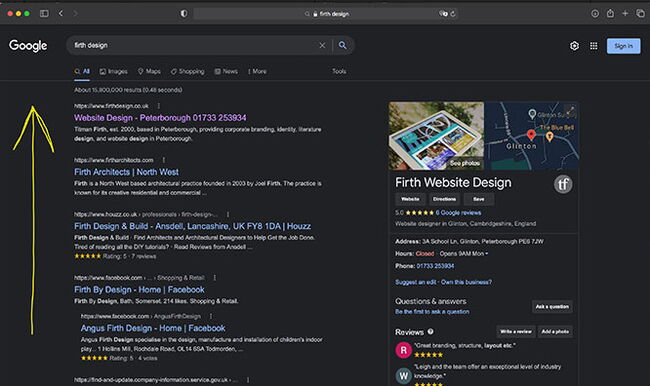
Task: Click the Save button in the knowledge panel
Action: pyautogui.click(x=479, y=199)
